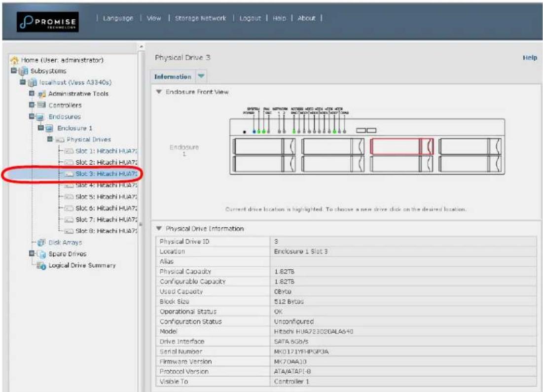
Task: Collapse the Physical Drives node
Action: pos(50,139)
